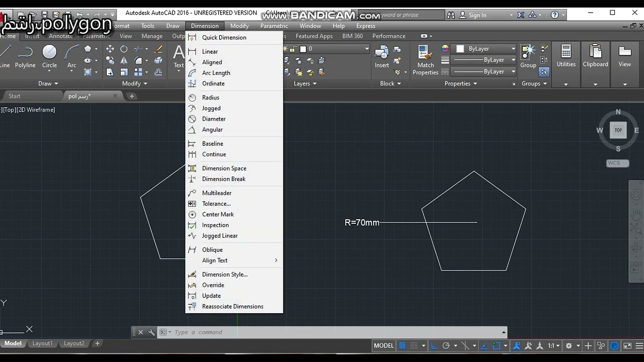Switch to the Layout1 tab
This screenshot has width=644, height=362.
[42, 343]
